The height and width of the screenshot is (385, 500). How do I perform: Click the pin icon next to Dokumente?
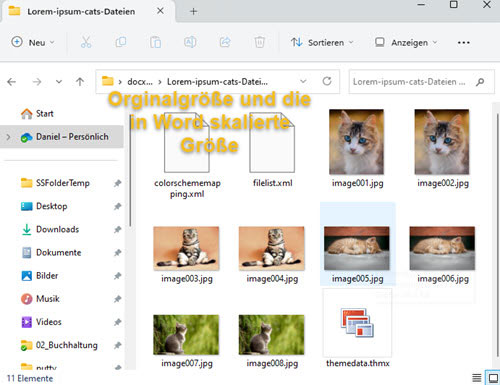tap(117, 253)
